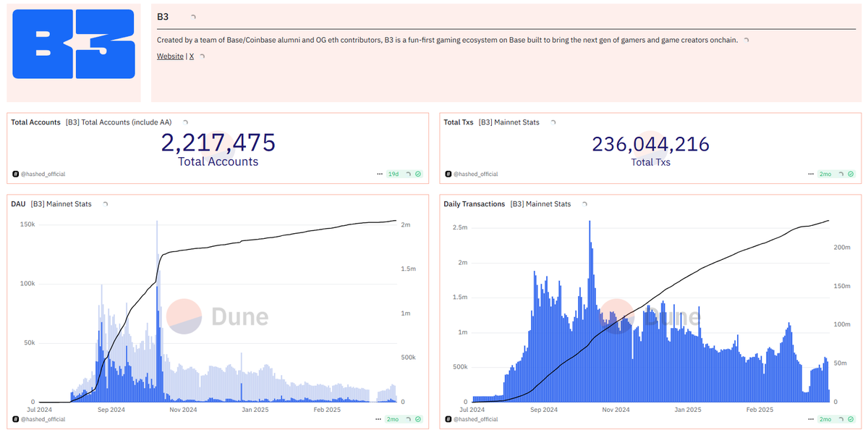Screen dimensions: 868x438
Task: Click the Sep 2024 label on Daily Transactions chart
Action: coord(544,410)
